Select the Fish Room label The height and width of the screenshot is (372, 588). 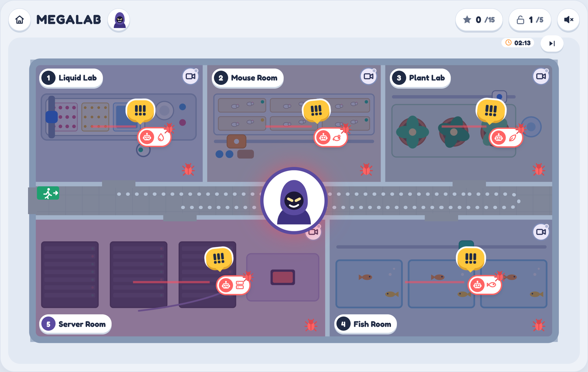tap(365, 324)
